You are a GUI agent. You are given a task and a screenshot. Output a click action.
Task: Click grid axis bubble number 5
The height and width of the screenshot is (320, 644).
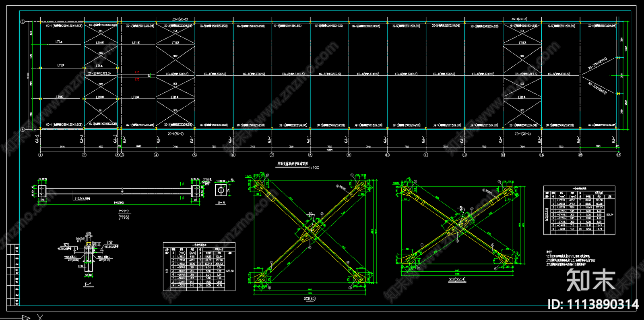coord(195,155)
